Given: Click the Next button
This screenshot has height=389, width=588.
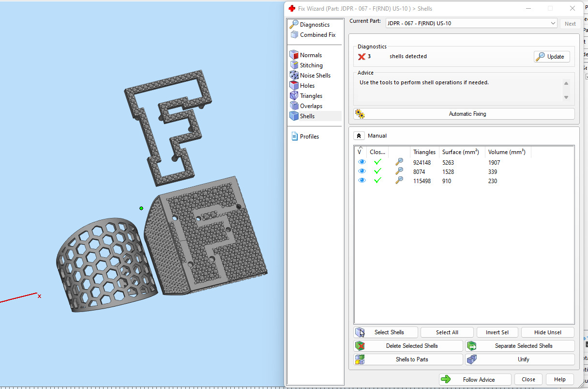Looking at the screenshot, I should tap(570, 24).
